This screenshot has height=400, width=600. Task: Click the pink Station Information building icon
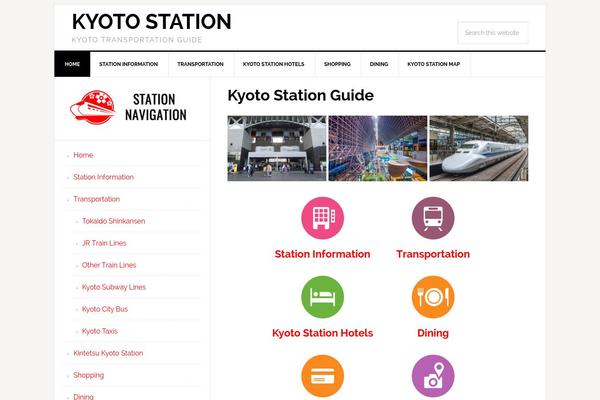tap(323, 218)
